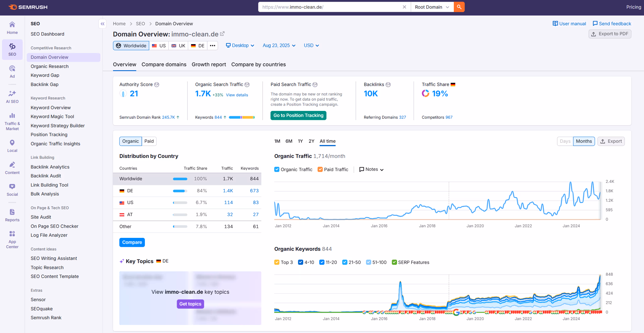Click the DE traffic share bar

coord(180,191)
